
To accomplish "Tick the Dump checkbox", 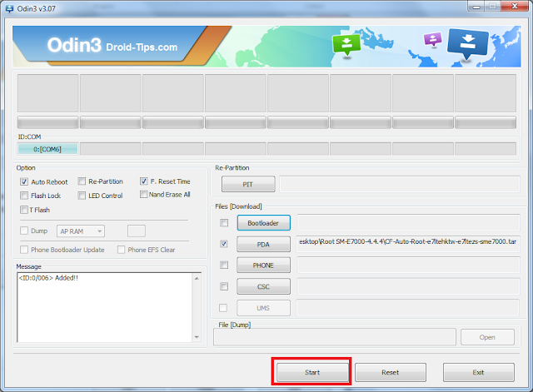I will pyautogui.click(x=24, y=231).
